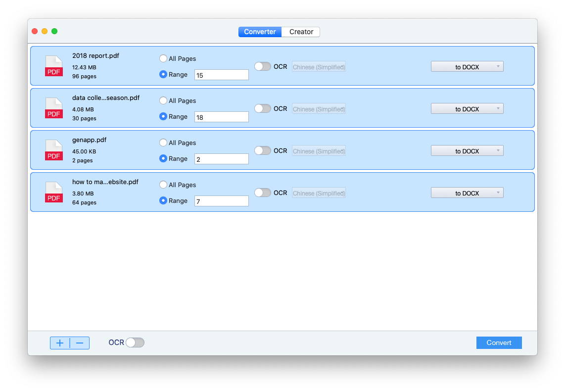Expand the to DOCX format menu for genapp.pdf

click(x=467, y=151)
